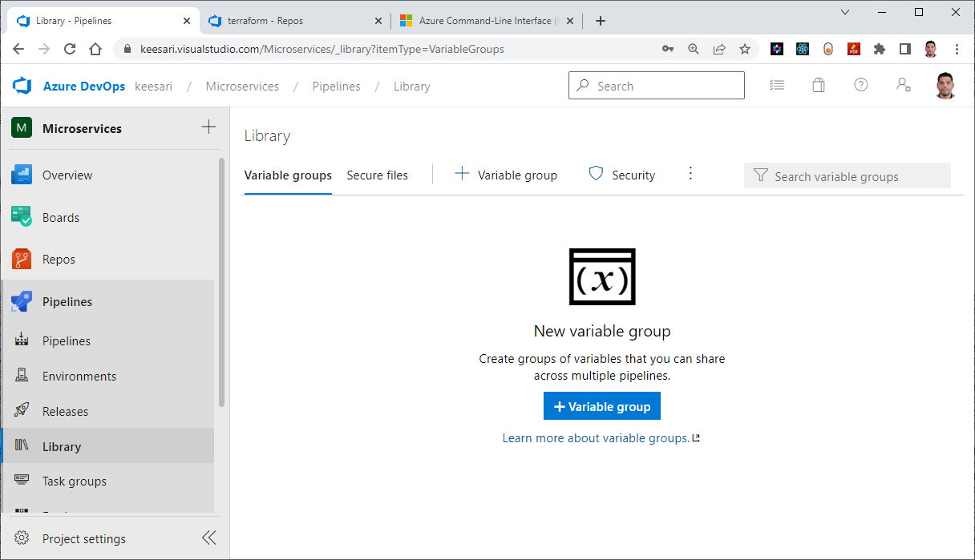The height and width of the screenshot is (560, 975).
Task: Click the Microservices breadcrumb link
Action: point(242,86)
